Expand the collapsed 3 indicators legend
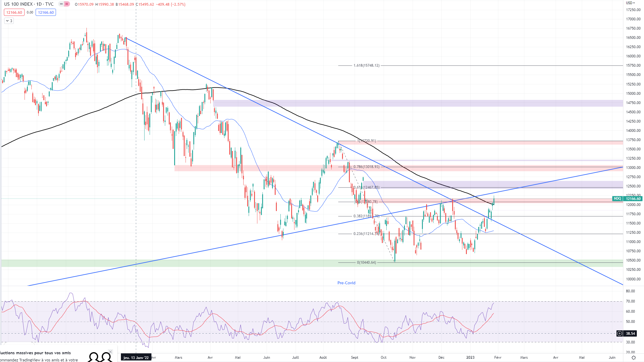644x362 pixels. 9,21
